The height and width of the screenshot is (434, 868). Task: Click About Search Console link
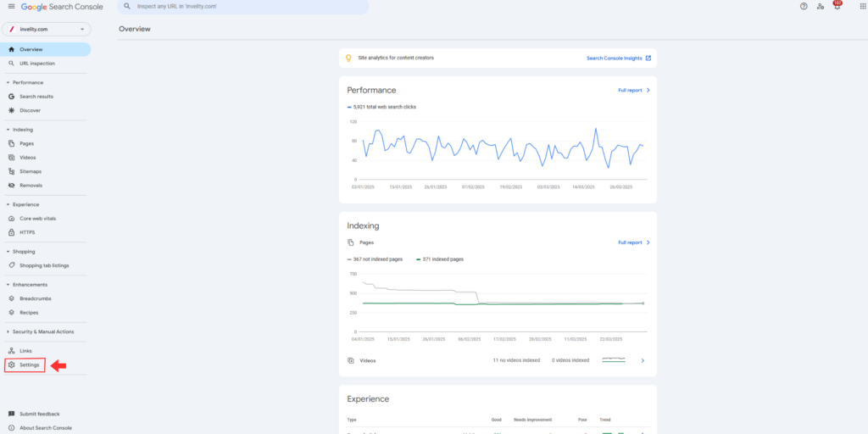click(46, 428)
